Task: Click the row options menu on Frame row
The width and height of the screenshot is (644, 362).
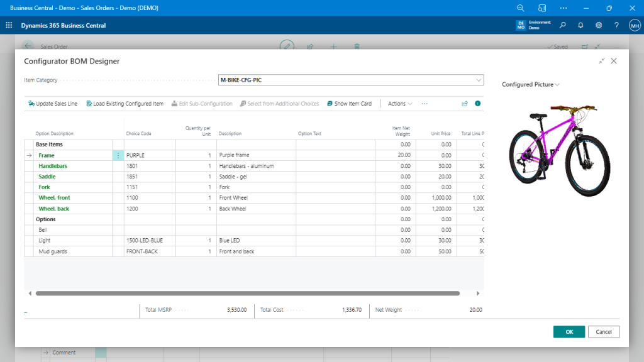Action: click(118, 155)
